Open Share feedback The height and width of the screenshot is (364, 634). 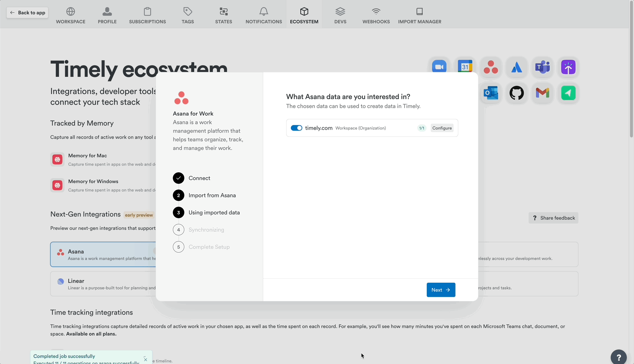coord(553,218)
